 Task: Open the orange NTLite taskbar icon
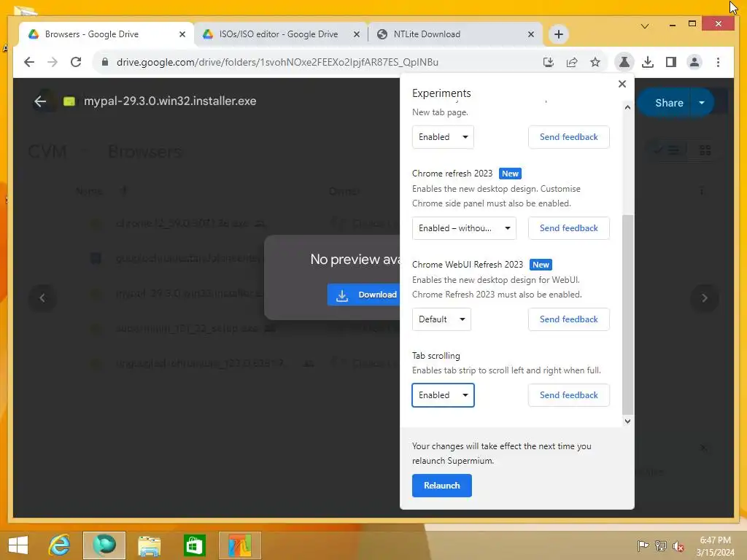tap(239, 545)
